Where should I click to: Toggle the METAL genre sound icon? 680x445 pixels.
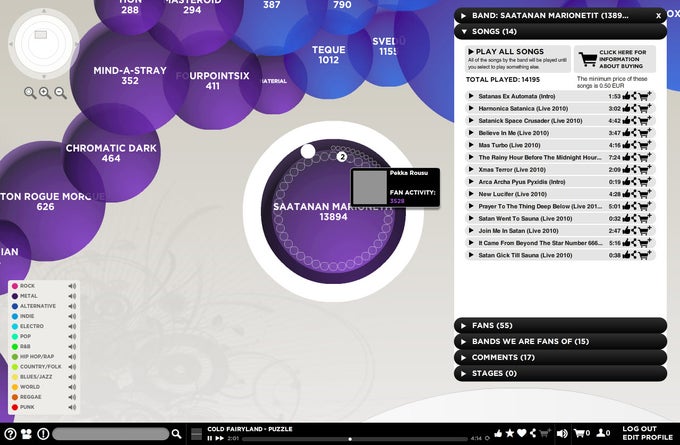coord(72,296)
